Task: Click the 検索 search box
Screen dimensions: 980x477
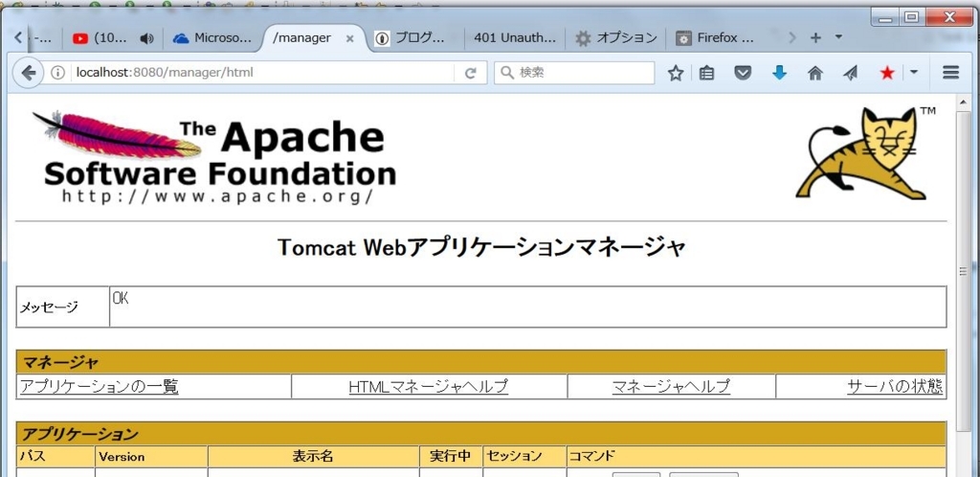Action: [574, 73]
